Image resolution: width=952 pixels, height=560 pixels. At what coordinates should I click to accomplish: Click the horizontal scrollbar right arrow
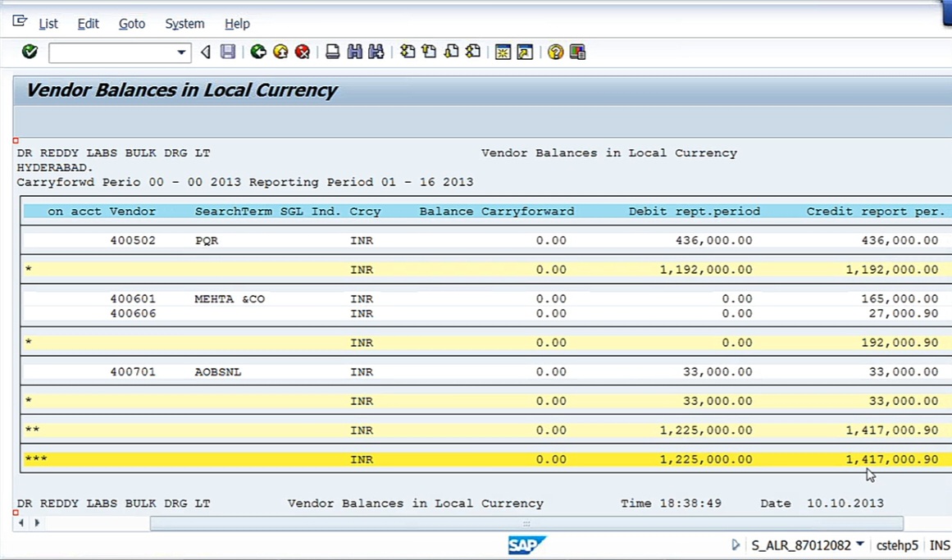pyautogui.click(x=37, y=522)
